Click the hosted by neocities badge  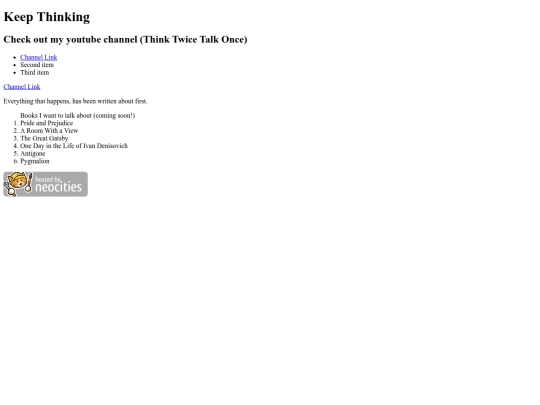coord(45,184)
